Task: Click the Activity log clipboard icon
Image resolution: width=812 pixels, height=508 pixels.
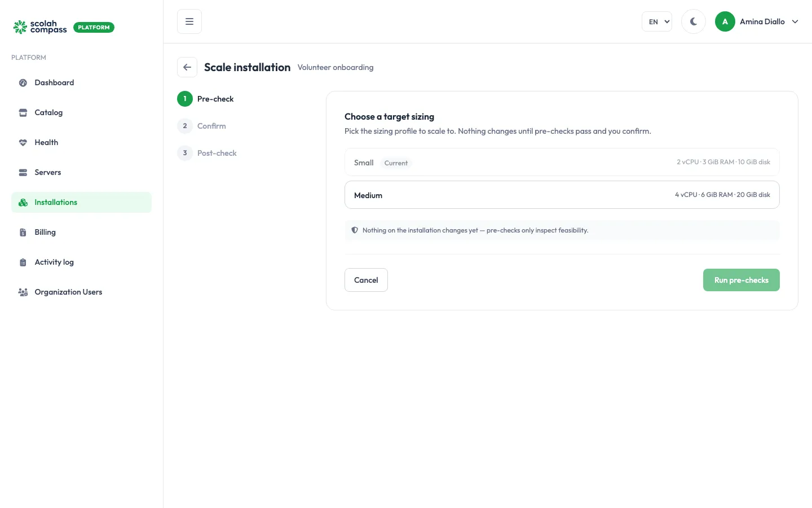Action: tap(23, 262)
